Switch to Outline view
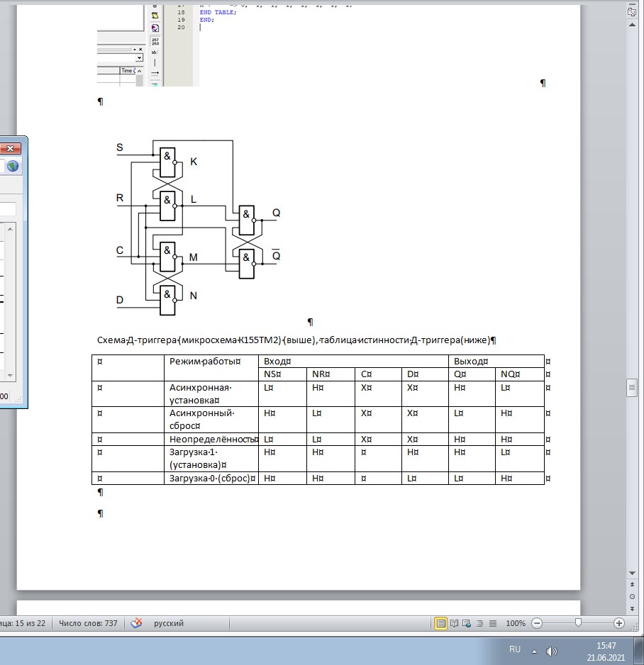The height and width of the screenshot is (665, 644). click(x=480, y=623)
